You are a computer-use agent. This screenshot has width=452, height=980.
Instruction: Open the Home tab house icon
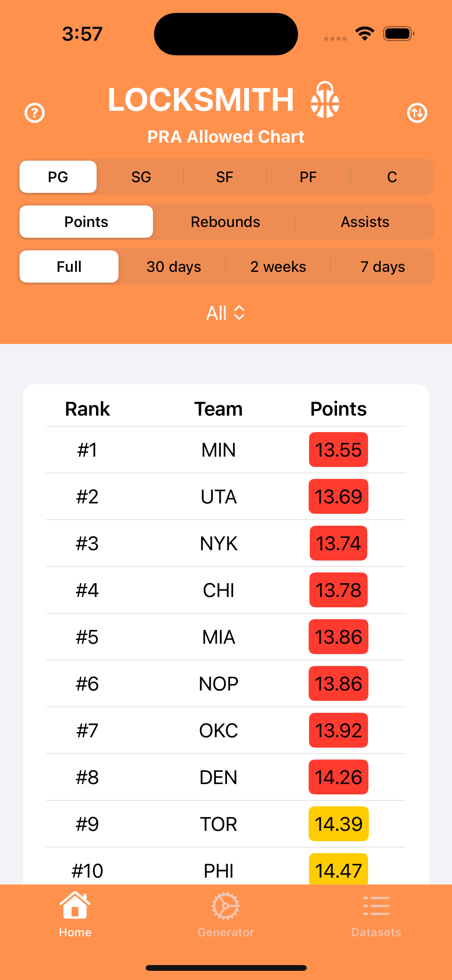(75, 906)
